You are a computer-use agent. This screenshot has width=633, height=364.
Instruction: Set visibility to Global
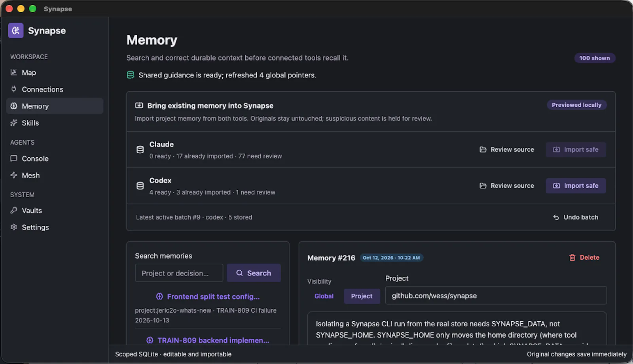tap(324, 296)
